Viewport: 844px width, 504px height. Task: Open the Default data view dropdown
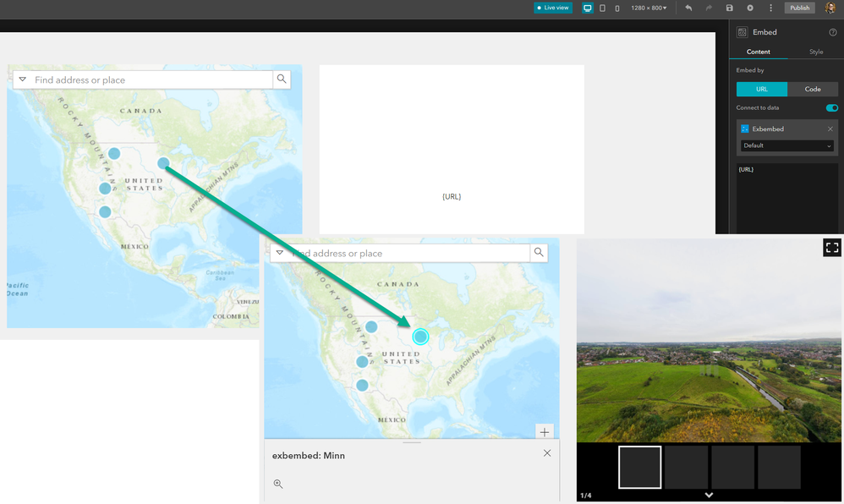pos(787,145)
